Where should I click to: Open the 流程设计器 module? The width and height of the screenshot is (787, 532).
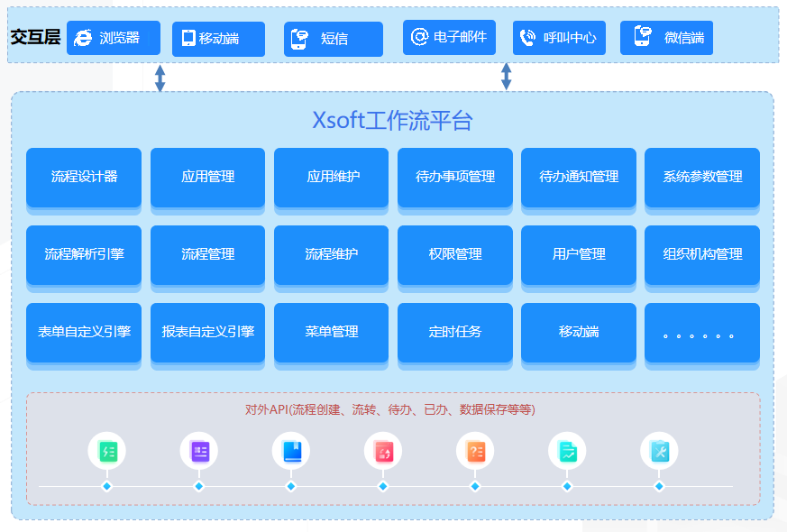click(x=84, y=177)
